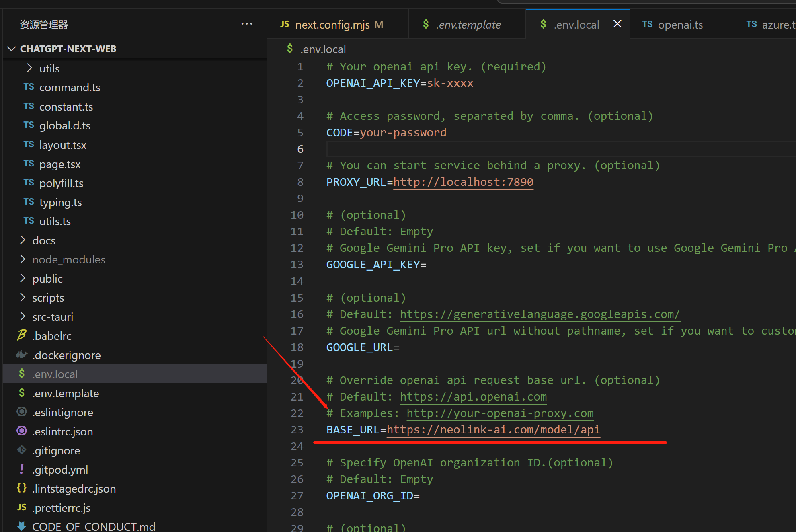The width and height of the screenshot is (796, 532).
Task: Click the TS icon beside page.tsx
Action: (29, 164)
